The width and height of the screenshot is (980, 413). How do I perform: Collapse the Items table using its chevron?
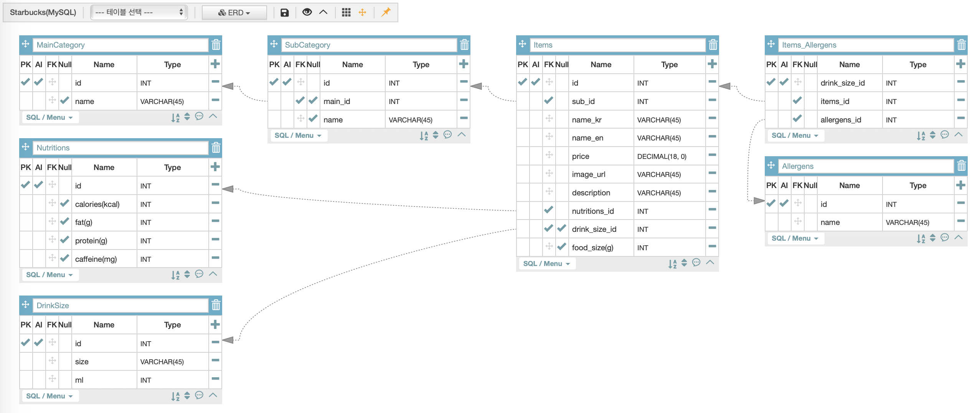click(x=710, y=263)
